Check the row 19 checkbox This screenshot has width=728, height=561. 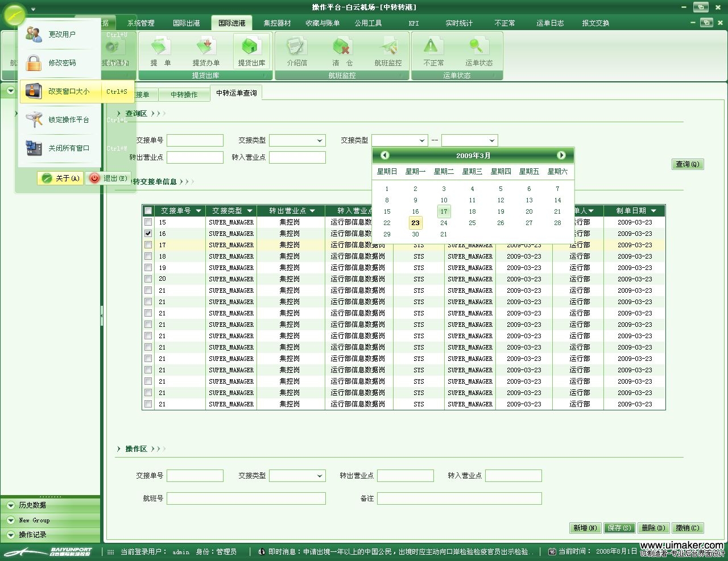pyautogui.click(x=148, y=268)
